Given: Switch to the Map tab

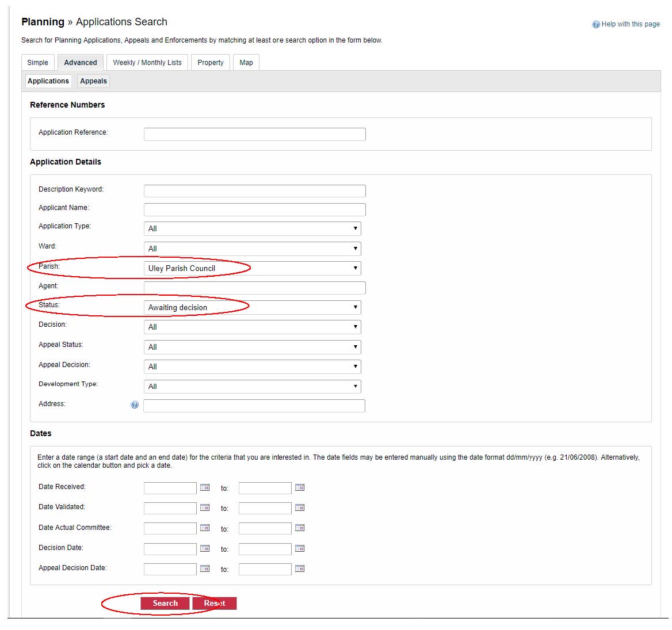Looking at the screenshot, I should click(246, 63).
